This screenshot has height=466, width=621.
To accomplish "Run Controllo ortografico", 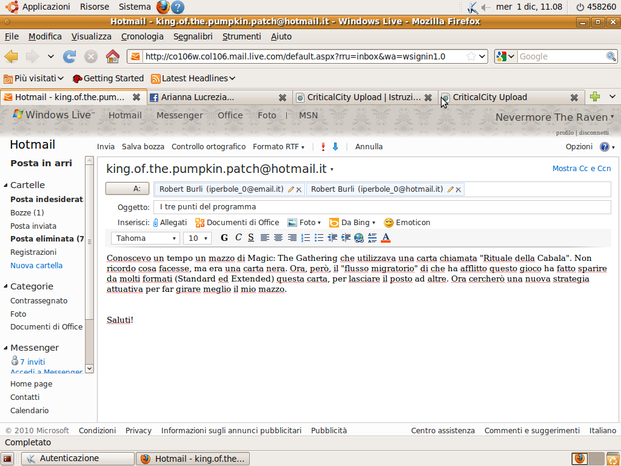I will coord(209,147).
